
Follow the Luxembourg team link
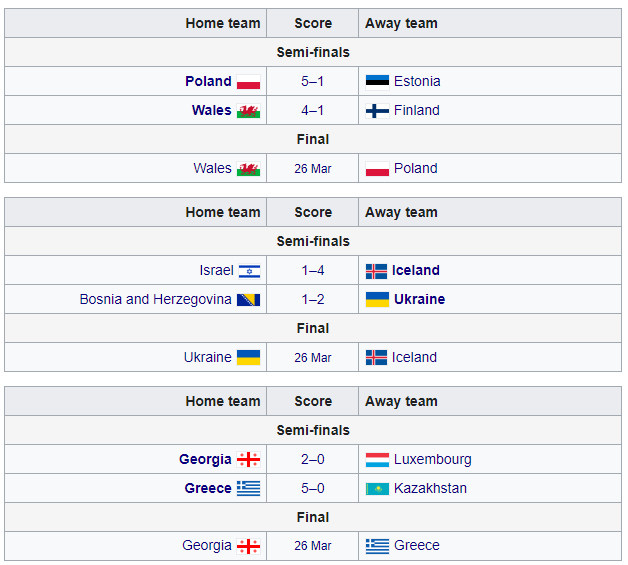[x=432, y=459]
